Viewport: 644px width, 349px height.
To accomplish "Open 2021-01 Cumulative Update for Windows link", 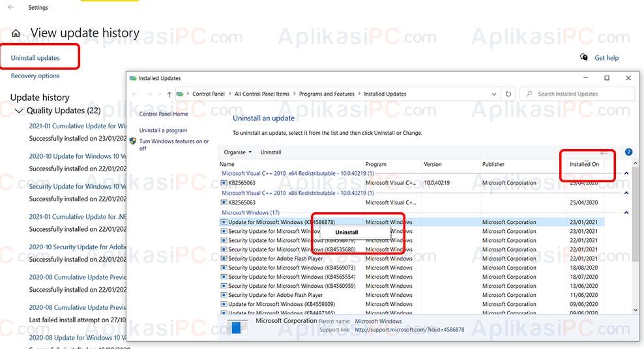I will [x=77, y=126].
